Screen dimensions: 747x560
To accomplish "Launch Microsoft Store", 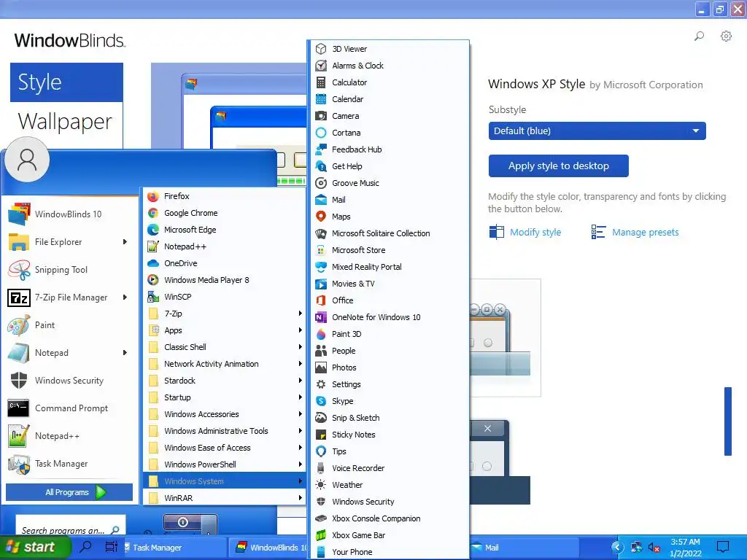I will point(390,250).
